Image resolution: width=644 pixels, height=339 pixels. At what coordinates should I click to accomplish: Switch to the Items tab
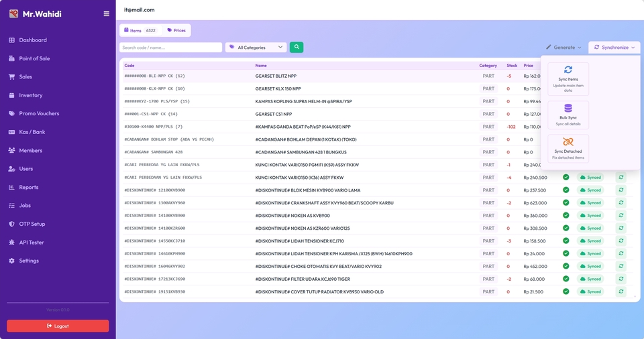(x=140, y=30)
